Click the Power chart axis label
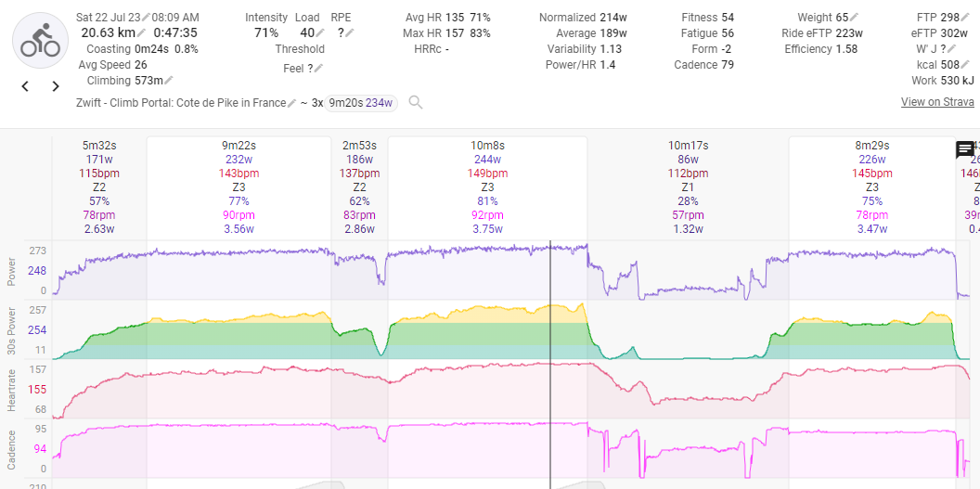The height and width of the screenshot is (489, 980). pos(10,271)
